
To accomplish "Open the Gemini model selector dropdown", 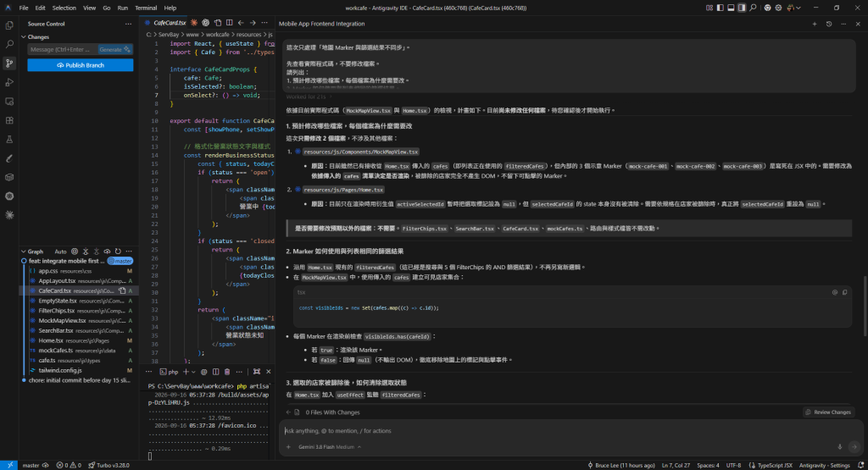I will click(330, 447).
